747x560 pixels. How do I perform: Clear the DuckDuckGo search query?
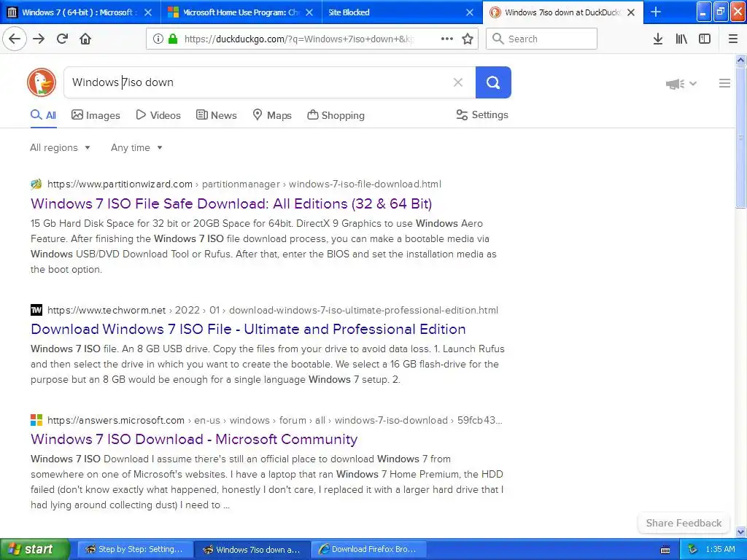coord(458,82)
